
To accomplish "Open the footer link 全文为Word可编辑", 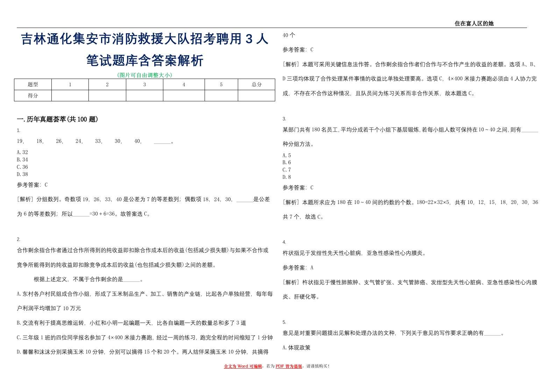I will tap(243, 366).
